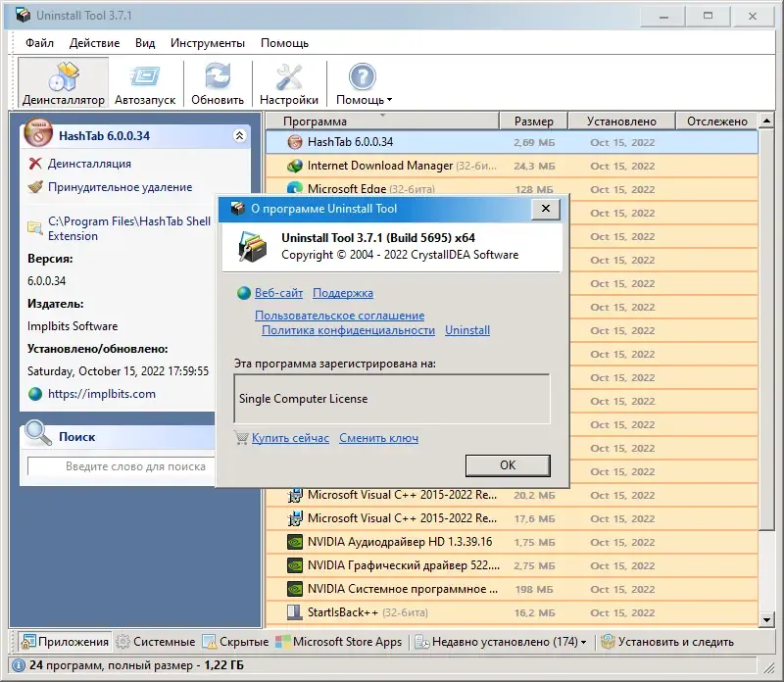This screenshot has width=784, height=682.
Task: Switch to the Microsoft Store Apps tab
Action: click(339, 642)
